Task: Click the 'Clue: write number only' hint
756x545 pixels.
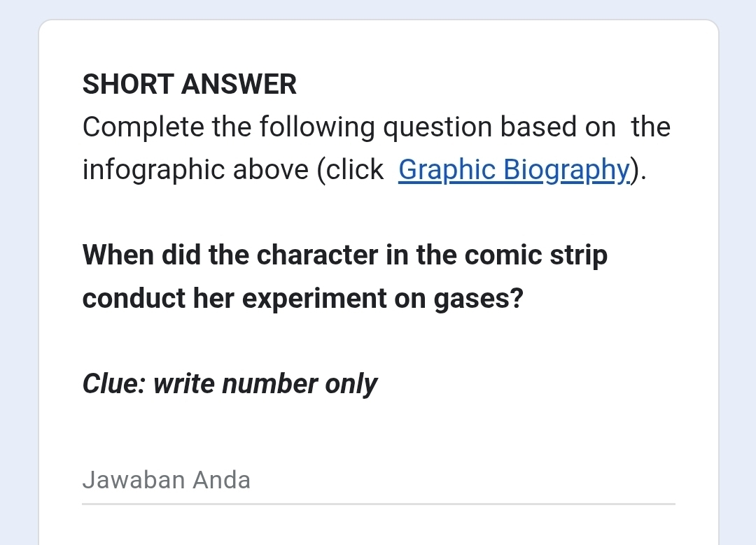Action: [x=230, y=385]
